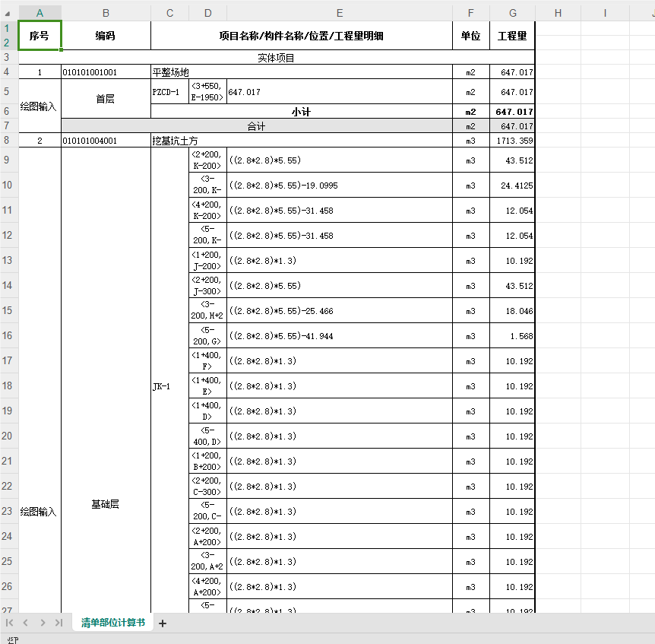Click quantity value 24.4125
This screenshot has width=655, height=644.
click(512, 185)
